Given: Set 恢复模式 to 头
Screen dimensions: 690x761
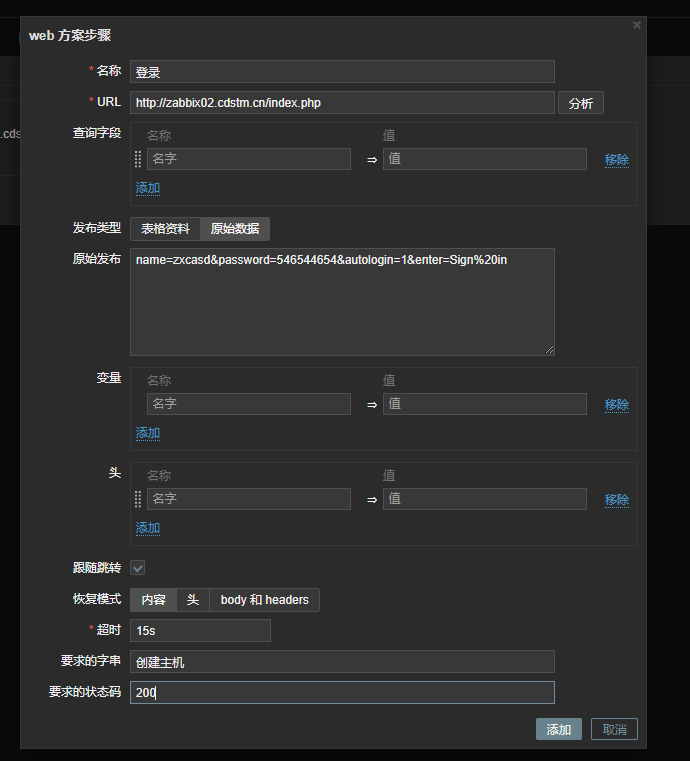Looking at the screenshot, I should coord(193,600).
